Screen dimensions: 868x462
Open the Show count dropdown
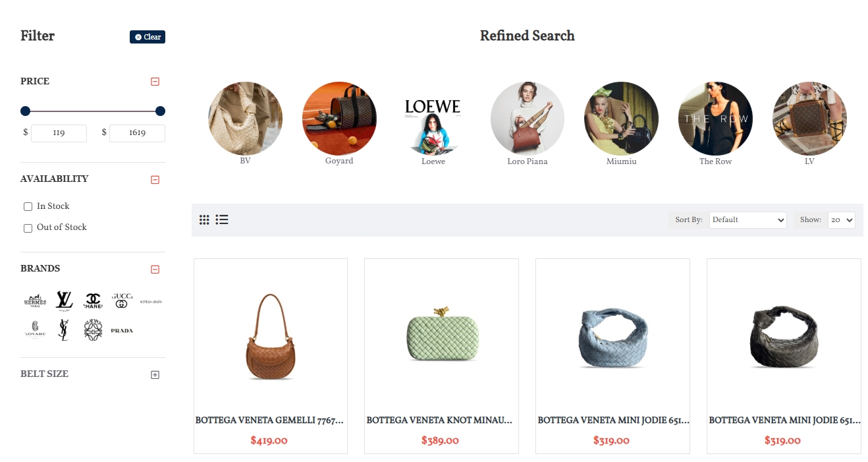pyautogui.click(x=842, y=220)
